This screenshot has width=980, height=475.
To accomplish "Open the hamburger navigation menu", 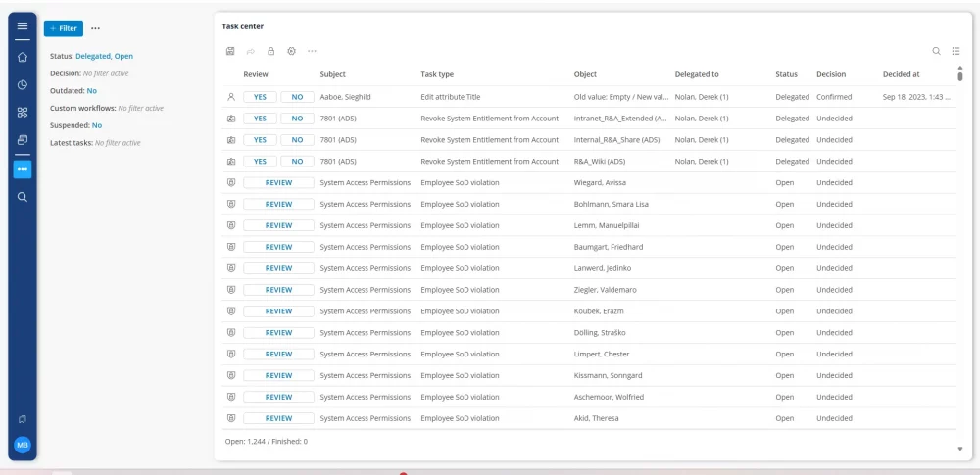I will pos(23,26).
